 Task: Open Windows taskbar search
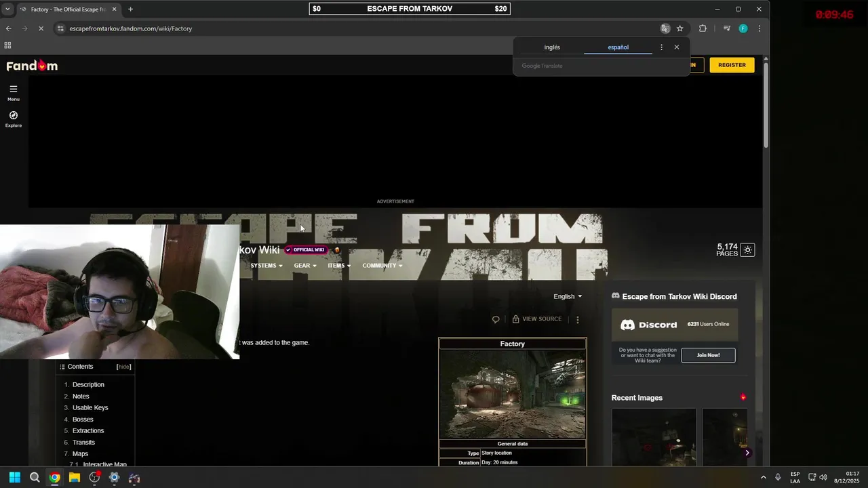click(x=35, y=478)
